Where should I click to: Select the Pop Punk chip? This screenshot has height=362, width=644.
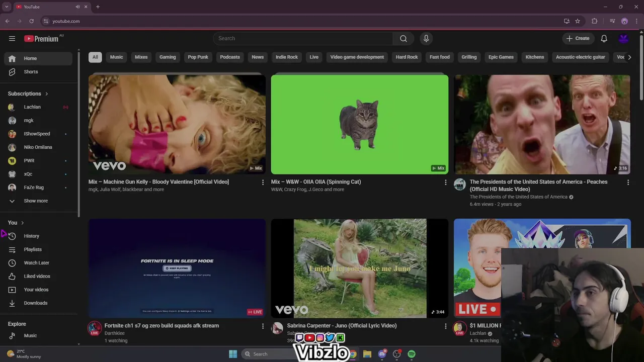[x=198, y=57]
